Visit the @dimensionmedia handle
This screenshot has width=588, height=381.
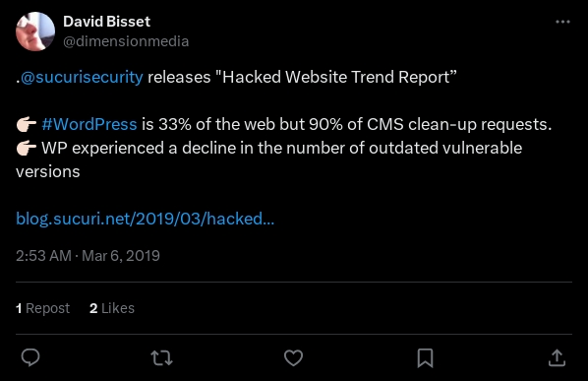point(126,41)
